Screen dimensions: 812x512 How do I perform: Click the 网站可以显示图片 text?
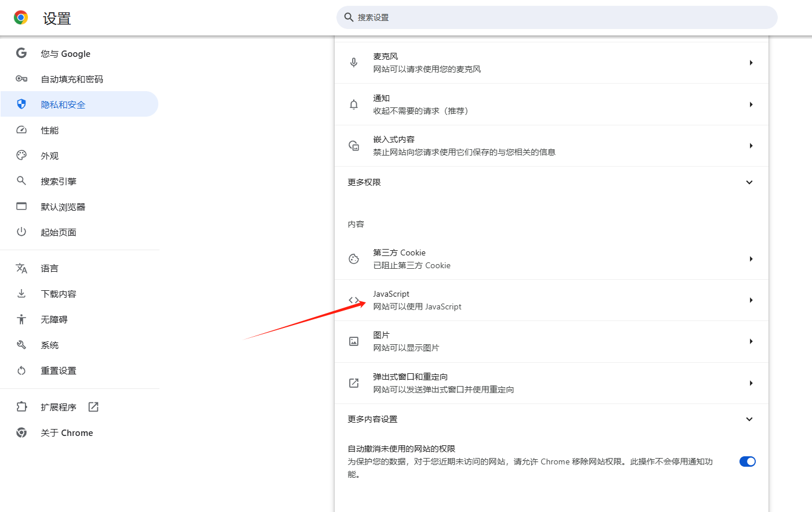[x=406, y=348]
